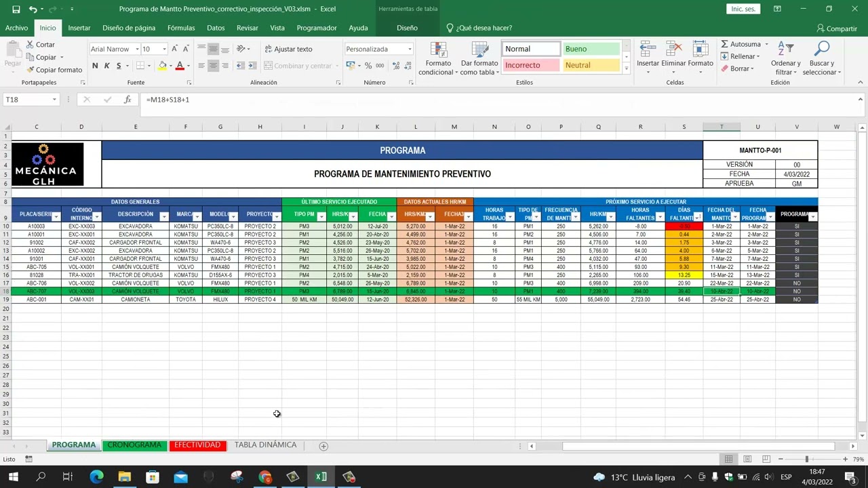Screen dimensions: 868x488
Task: Decrease indent in the alignment group
Action: 240,66
